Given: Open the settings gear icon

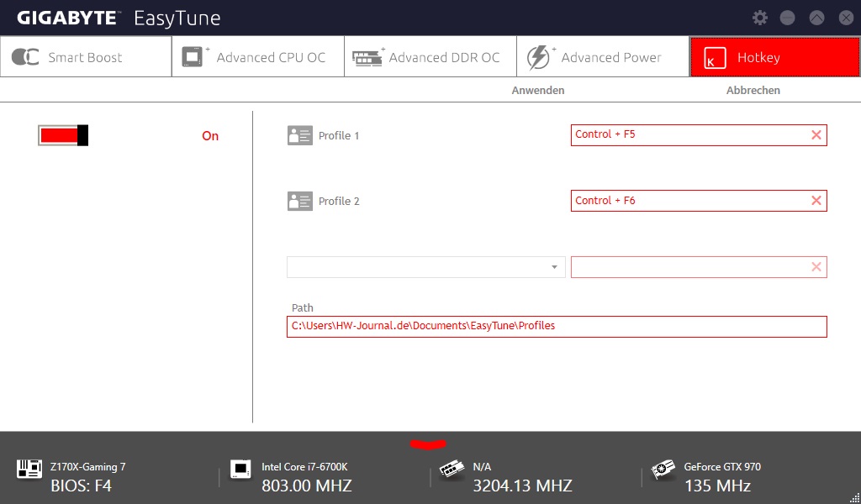Looking at the screenshot, I should coord(760,18).
